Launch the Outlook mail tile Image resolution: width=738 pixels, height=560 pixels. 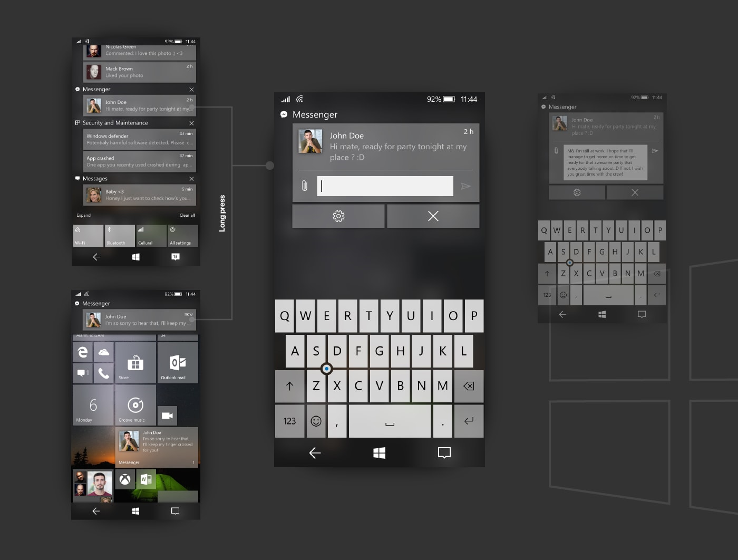[178, 362]
